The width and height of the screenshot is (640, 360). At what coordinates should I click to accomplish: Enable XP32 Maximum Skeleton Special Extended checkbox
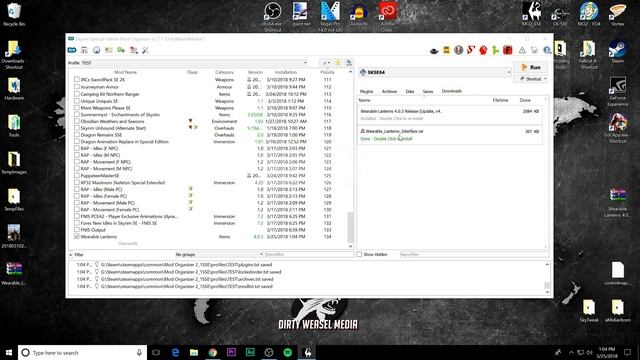coord(77,182)
